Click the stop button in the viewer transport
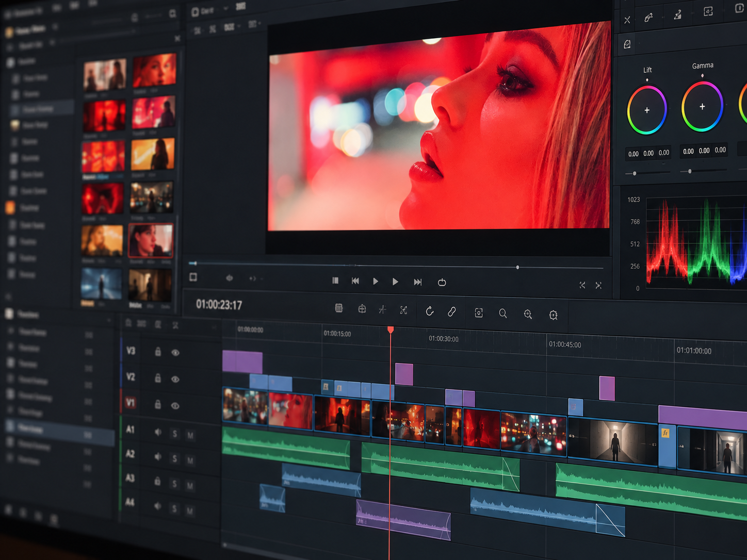Image resolution: width=747 pixels, height=560 pixels. 335,280
